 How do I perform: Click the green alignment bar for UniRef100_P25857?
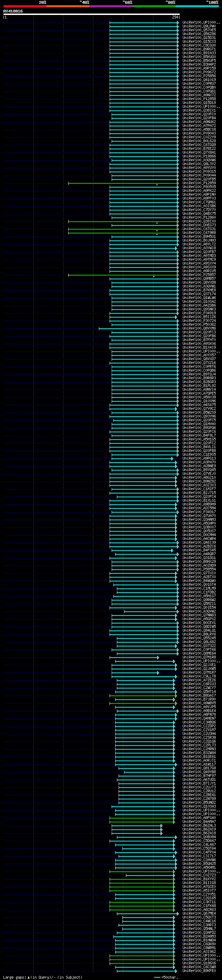pos(123,275)
